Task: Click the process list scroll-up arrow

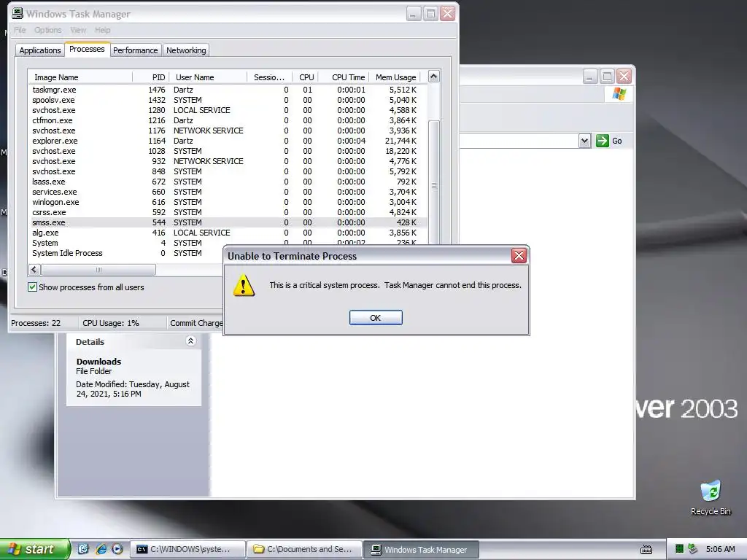Action: (x=433, y=76)
